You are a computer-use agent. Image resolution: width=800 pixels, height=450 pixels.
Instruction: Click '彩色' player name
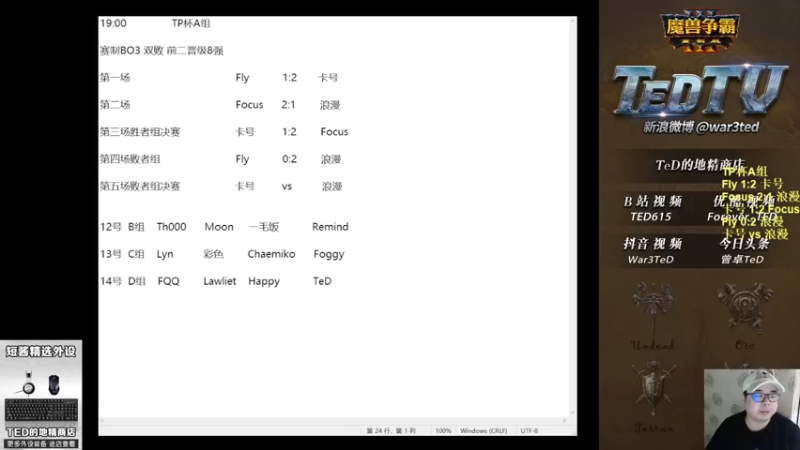(x=213, y=254)
